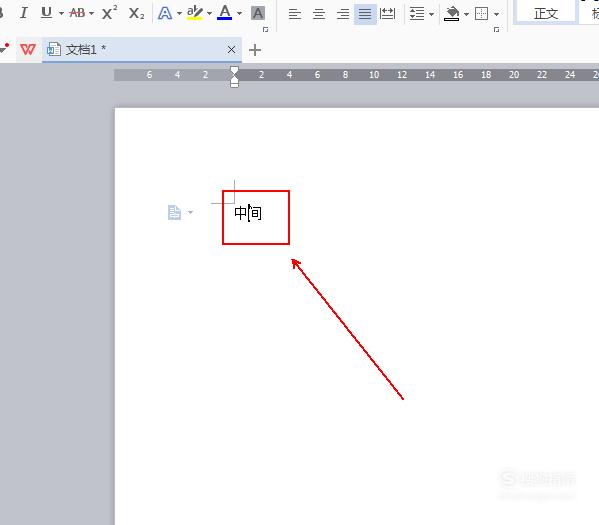This screenshot has height=525, width=599.
Task: Open font dialog launcher
Action: pos(266,29)
